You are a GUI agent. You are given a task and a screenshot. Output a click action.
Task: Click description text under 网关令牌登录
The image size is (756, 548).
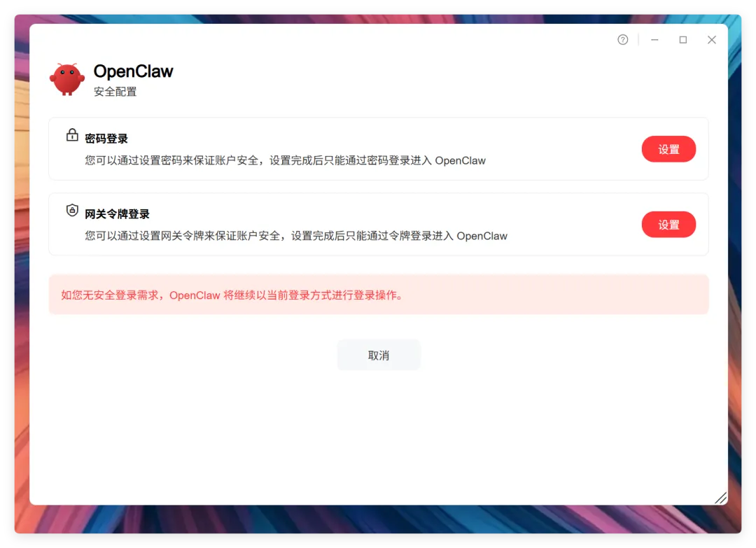(296, 236)
